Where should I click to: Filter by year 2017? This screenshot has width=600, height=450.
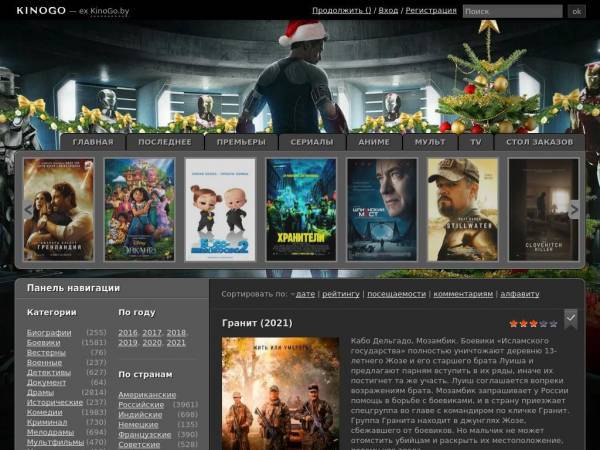click(x=152, y=333)
